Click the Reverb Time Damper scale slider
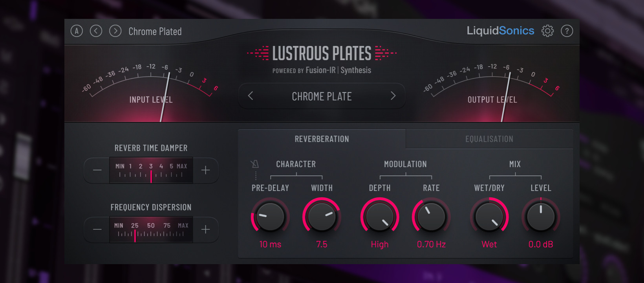This screenshot has width=644, height=283. [151, 171]
